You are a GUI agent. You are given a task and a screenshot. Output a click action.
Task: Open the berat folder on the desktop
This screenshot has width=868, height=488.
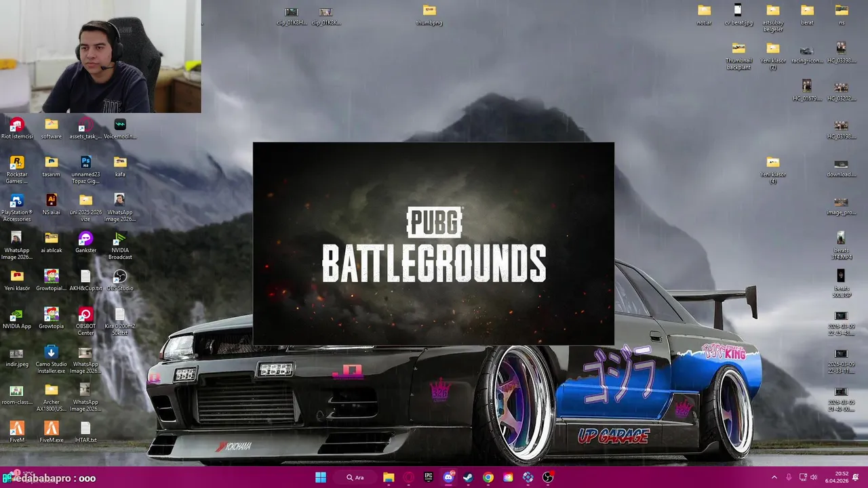click(807, 14)
